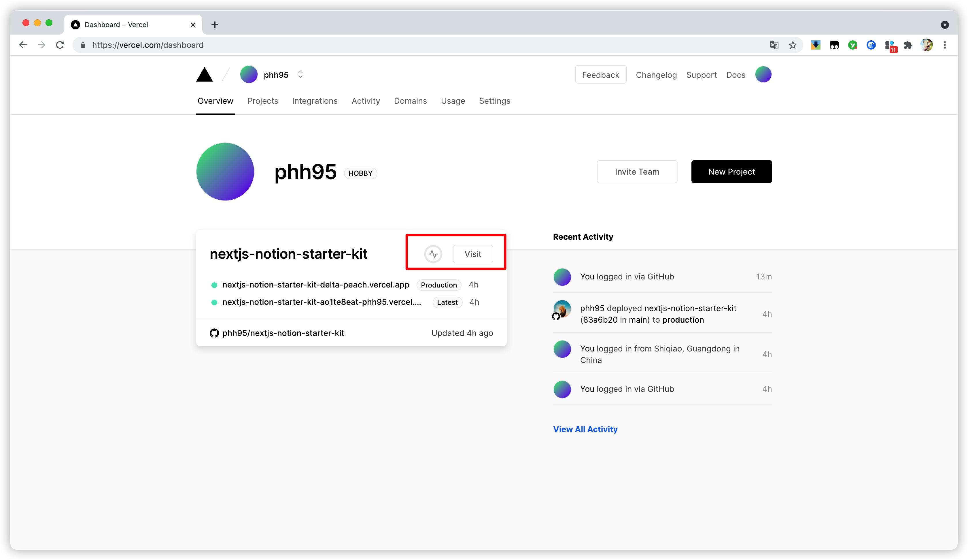Open the nextjs-notion-starter-kit-delta-peach.vercel.app production link
Viewport: 968px width, 560px height.
pyautogui.click(x=315, y=285)
